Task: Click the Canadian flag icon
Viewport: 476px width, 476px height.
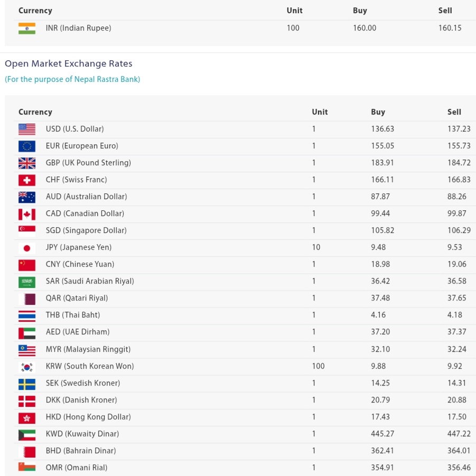Action: [27, 214]
